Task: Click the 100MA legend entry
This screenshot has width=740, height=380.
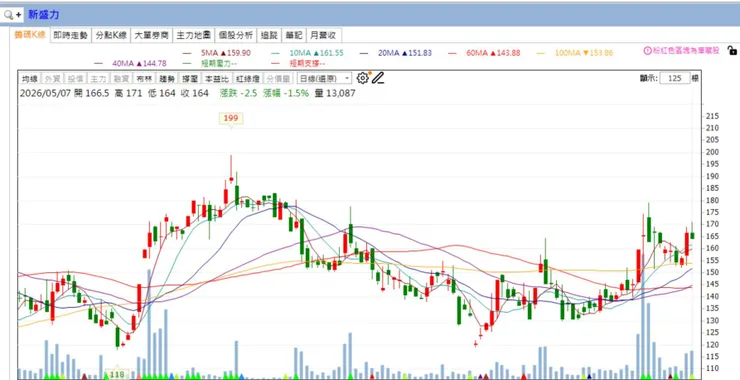Action: [575, 53]
